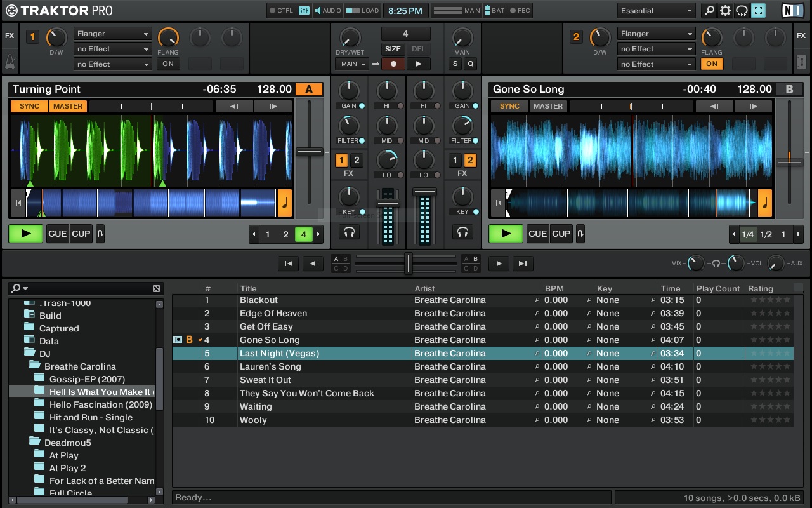Click the loop recorder record button
The image size is (812, 508).
(x=393, y=64)
